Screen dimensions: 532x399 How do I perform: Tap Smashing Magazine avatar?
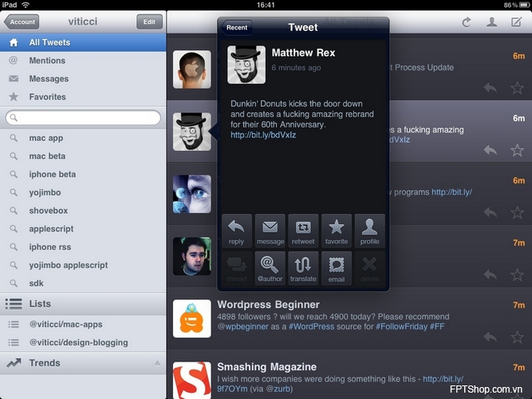[192, 381]
